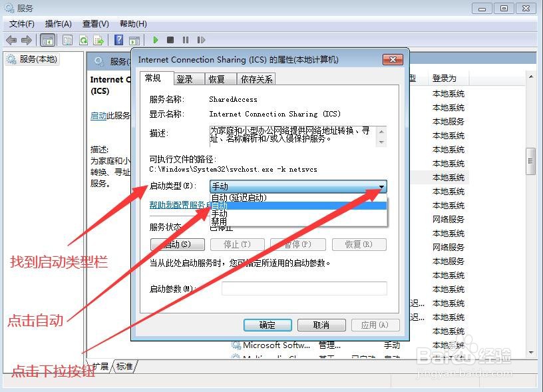This screenshot has width=543, height=392.
Task: Open the 查看(V) menu
Action: tap(96, 24)
